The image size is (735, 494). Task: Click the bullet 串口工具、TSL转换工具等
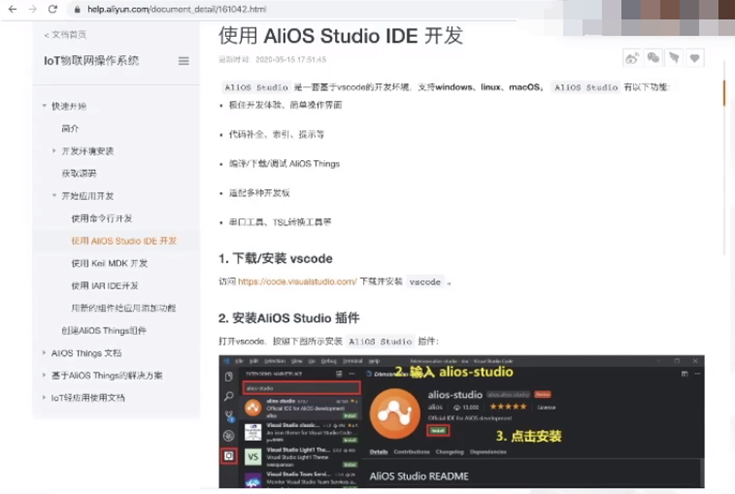[280, 222]
